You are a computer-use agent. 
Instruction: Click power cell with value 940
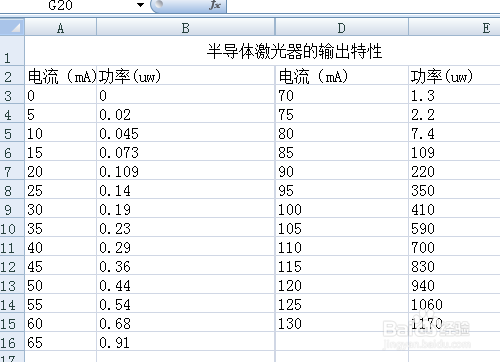click(x=454, y=284)
